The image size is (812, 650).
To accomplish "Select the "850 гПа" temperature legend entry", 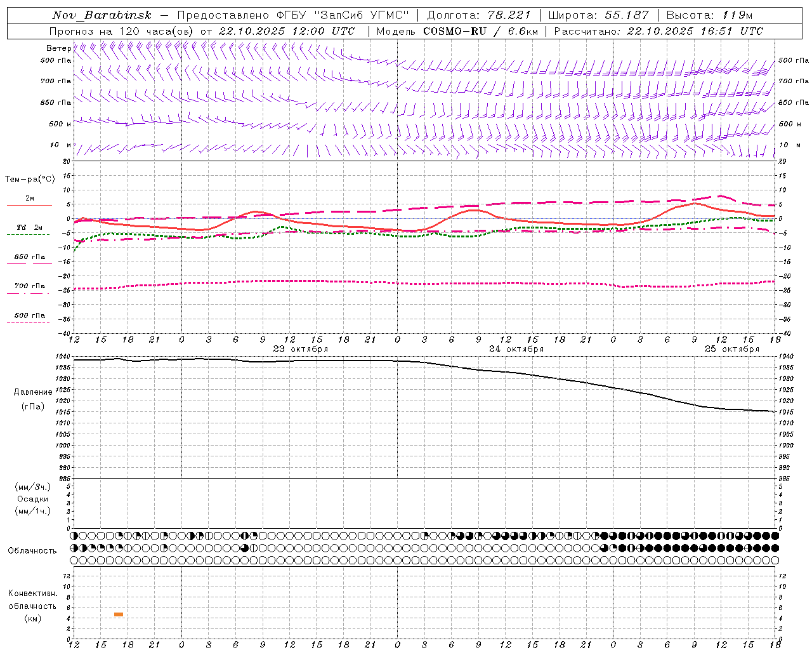I will [x=29, y=257].
